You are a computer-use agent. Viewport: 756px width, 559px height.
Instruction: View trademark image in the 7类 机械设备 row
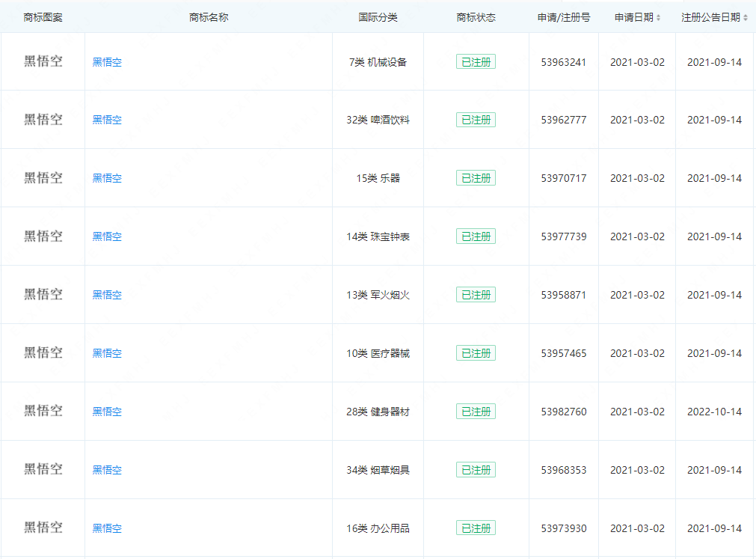43,61
